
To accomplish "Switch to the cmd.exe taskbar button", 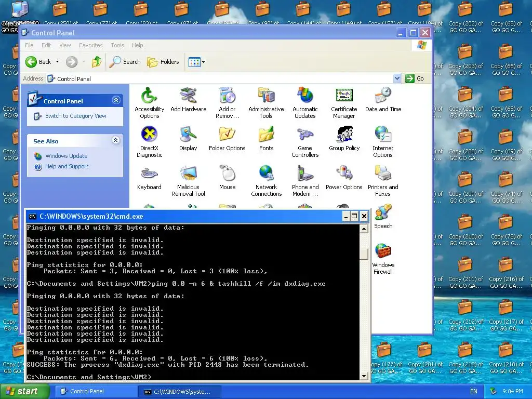I will [180, 392].
